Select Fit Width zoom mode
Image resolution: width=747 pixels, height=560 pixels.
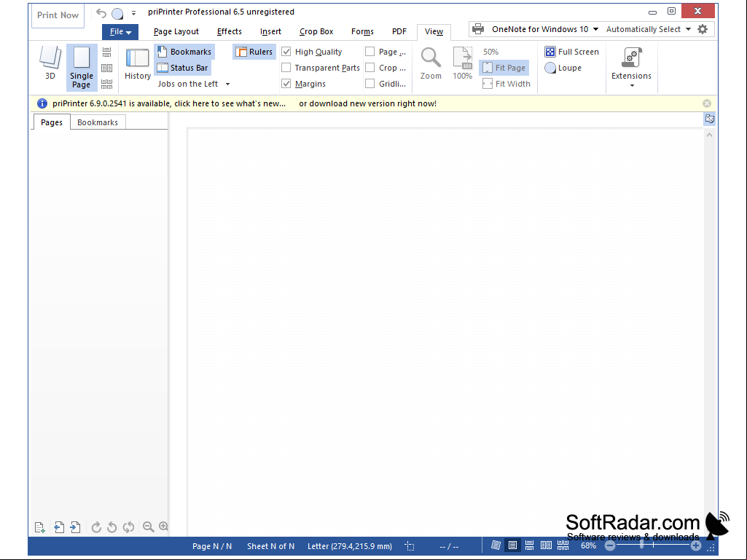[x=506, y=84]
